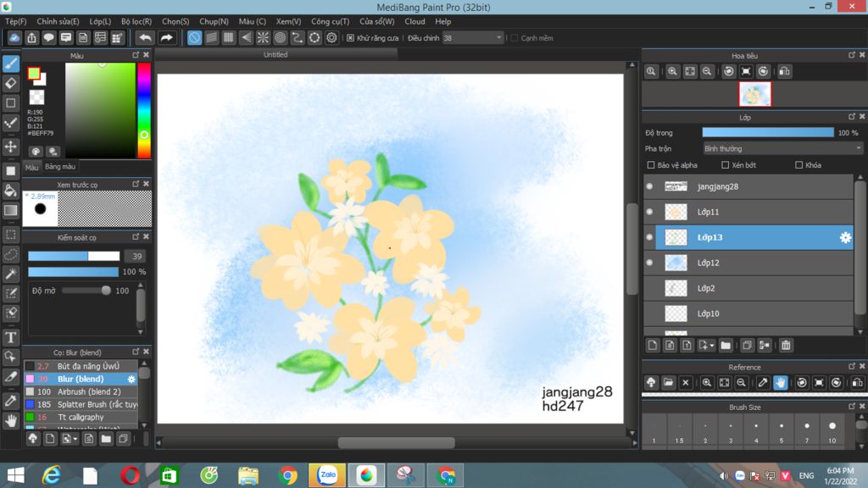Hide the jangjang28 layer

click(x=650, y=186)
